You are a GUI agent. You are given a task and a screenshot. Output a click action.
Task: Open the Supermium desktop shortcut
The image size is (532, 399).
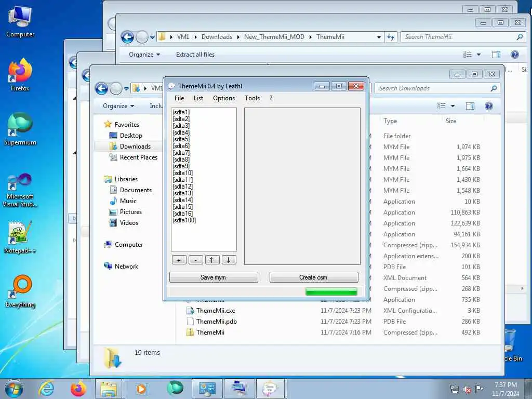pyautogui.click(x=20, y=129)
